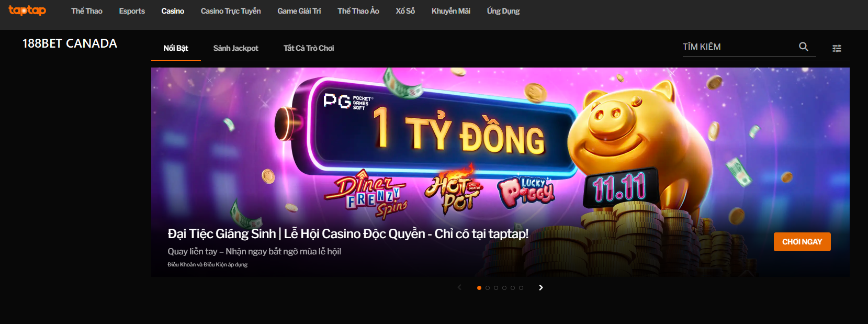868x324 pixels.
Task: Select the second carousel dot
Action: point(488,288)
